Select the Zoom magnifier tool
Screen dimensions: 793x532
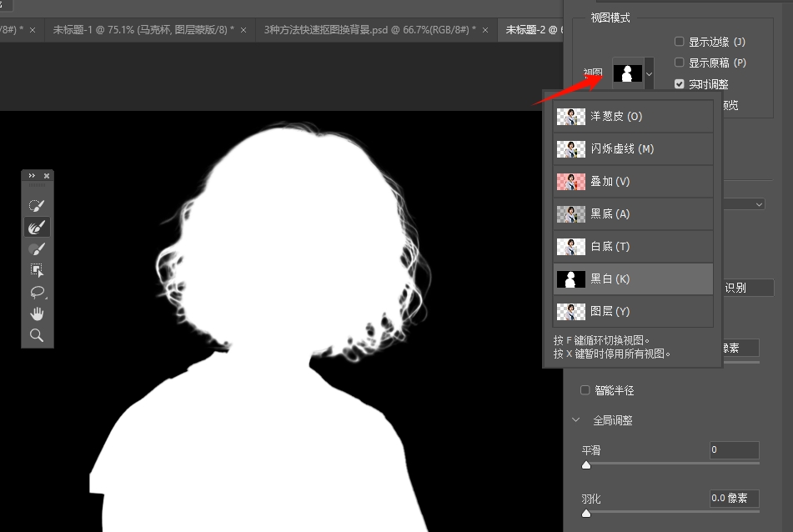click(37, 335)
